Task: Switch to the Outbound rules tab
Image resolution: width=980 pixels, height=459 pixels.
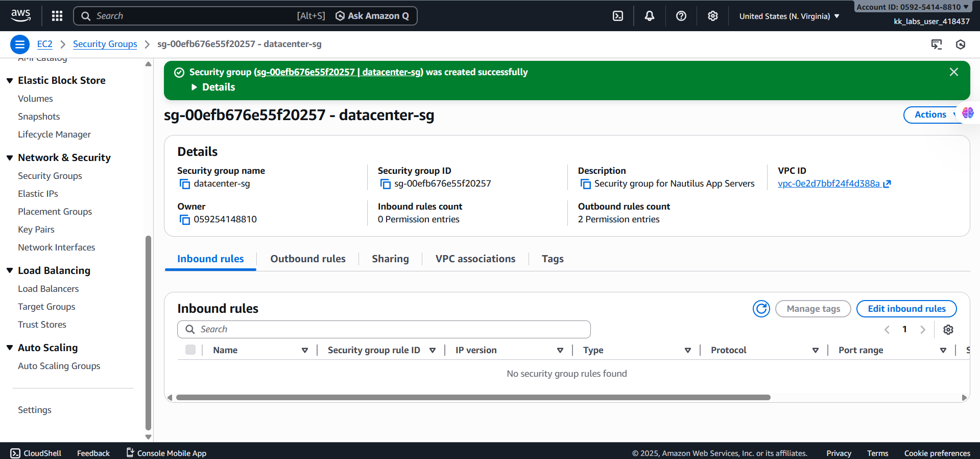Action: 307,259
